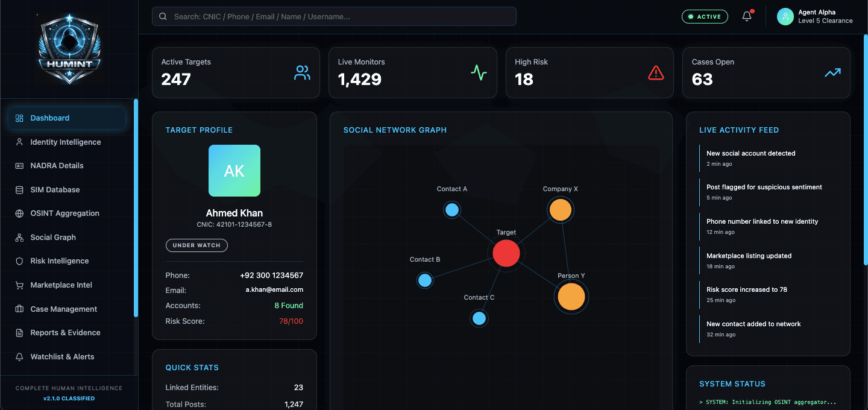This screenshot has width=868, height=410.
Task: Click the Reports & Evidence document icon
Action: coord(19,333)
